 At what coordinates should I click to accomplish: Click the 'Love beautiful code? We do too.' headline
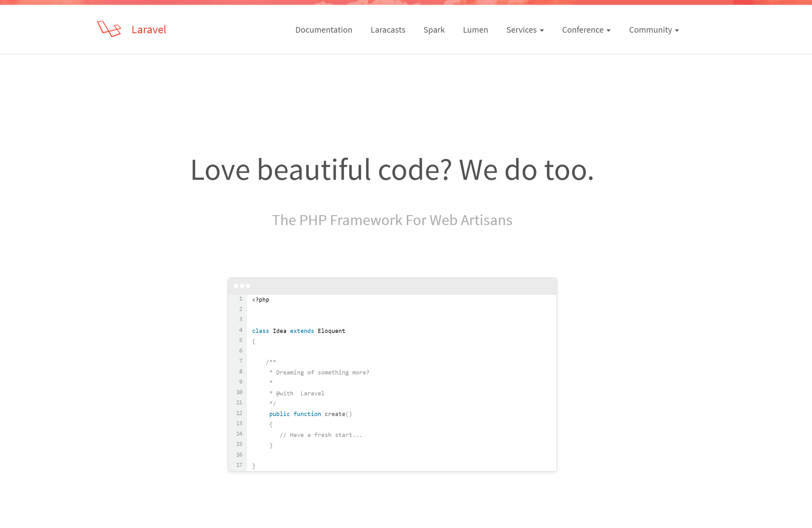(392, 170)
